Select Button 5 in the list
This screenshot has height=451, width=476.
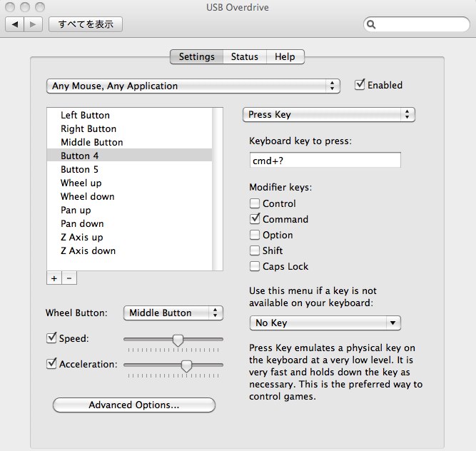tap(130, 169)
